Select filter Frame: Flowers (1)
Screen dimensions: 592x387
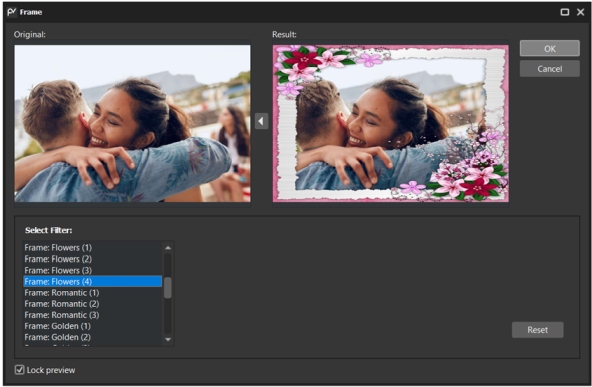pyautogui.click(x=92, y=248)
